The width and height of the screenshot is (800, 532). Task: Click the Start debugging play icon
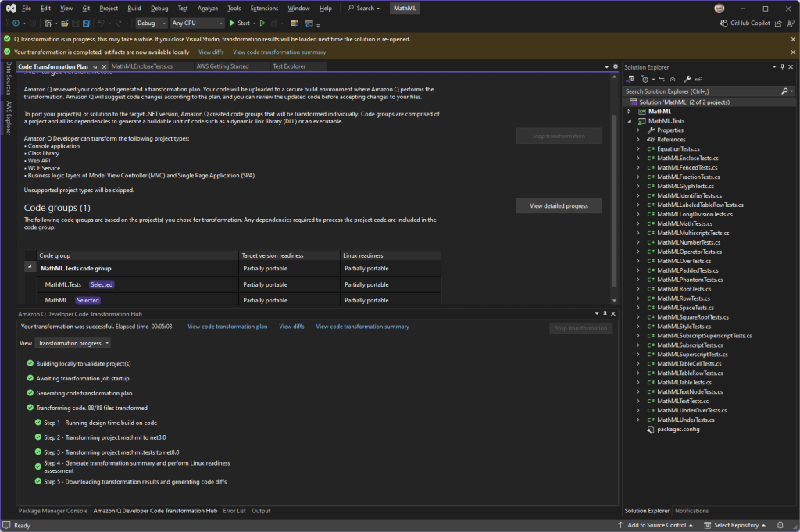(x=232, y=23)
